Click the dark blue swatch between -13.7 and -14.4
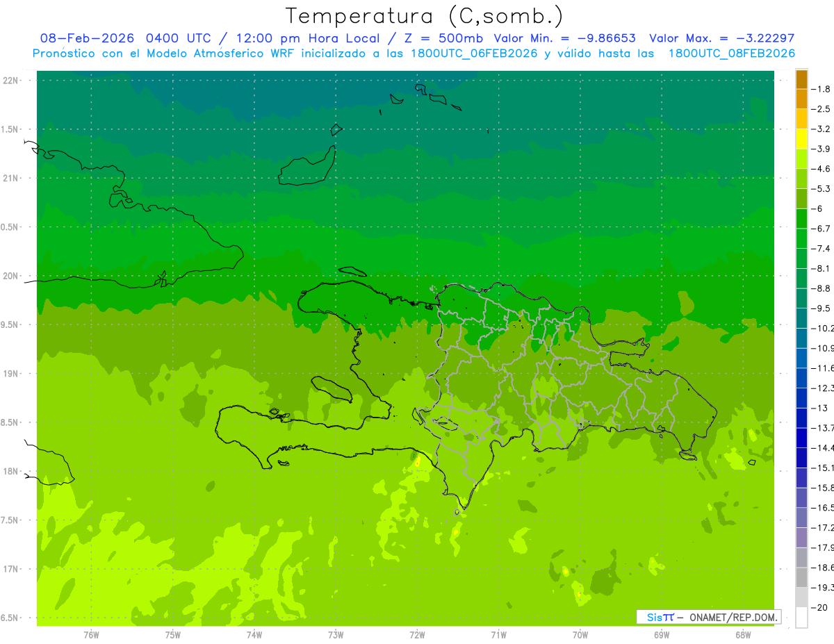 tap(801, 438)
